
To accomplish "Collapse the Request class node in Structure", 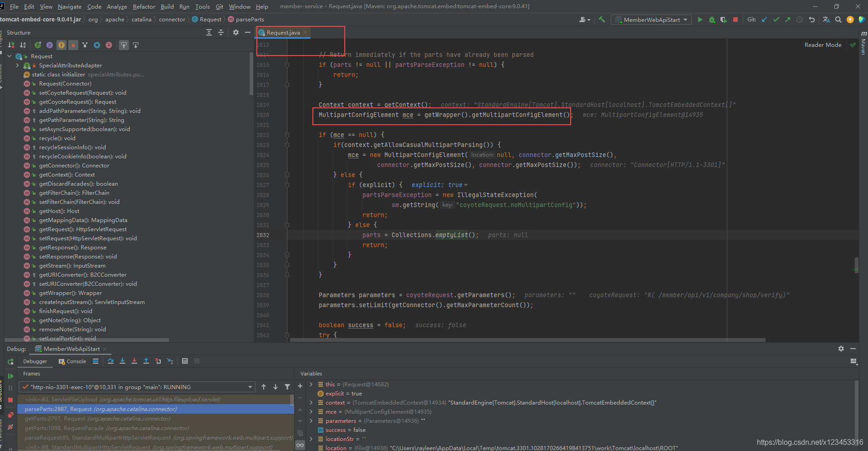I will 10,56.
